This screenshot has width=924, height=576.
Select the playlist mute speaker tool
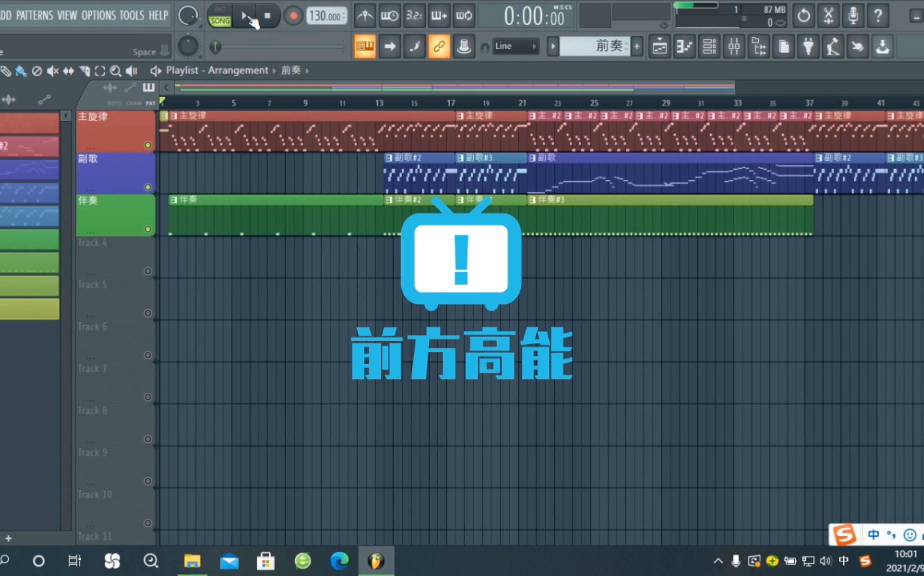pos(53,71)
